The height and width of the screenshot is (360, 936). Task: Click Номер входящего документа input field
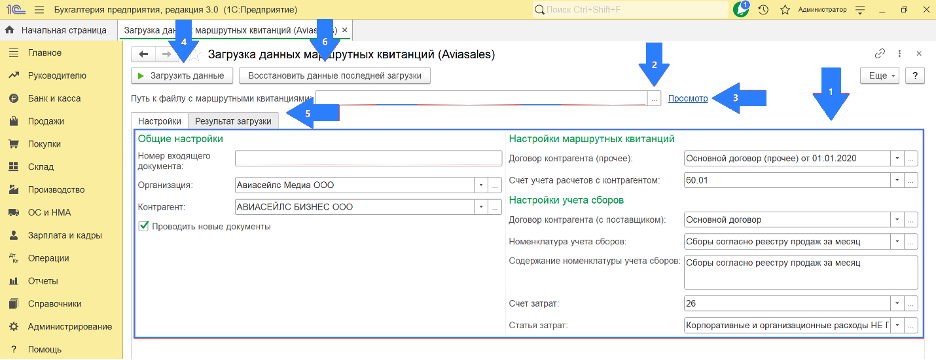(368, 158)
